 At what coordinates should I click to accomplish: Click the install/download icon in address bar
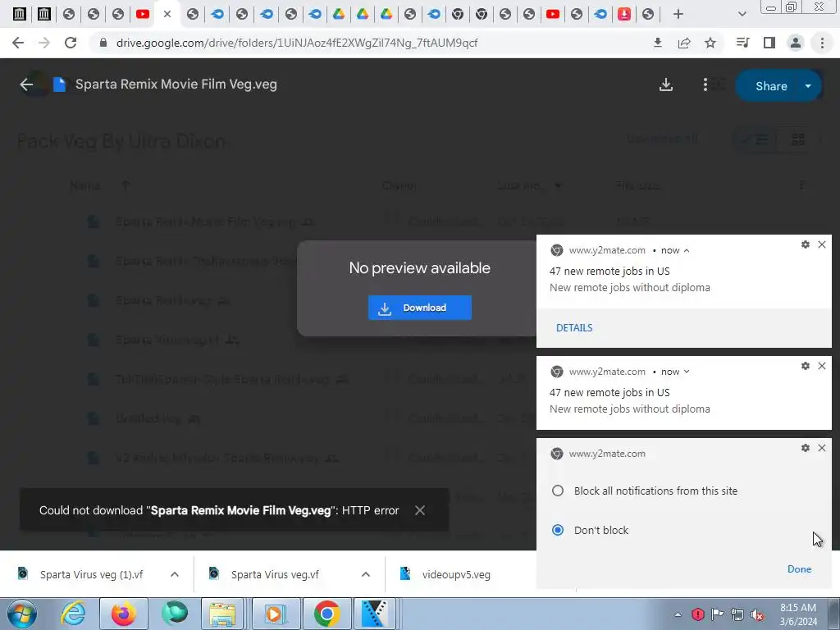point(658,43)
